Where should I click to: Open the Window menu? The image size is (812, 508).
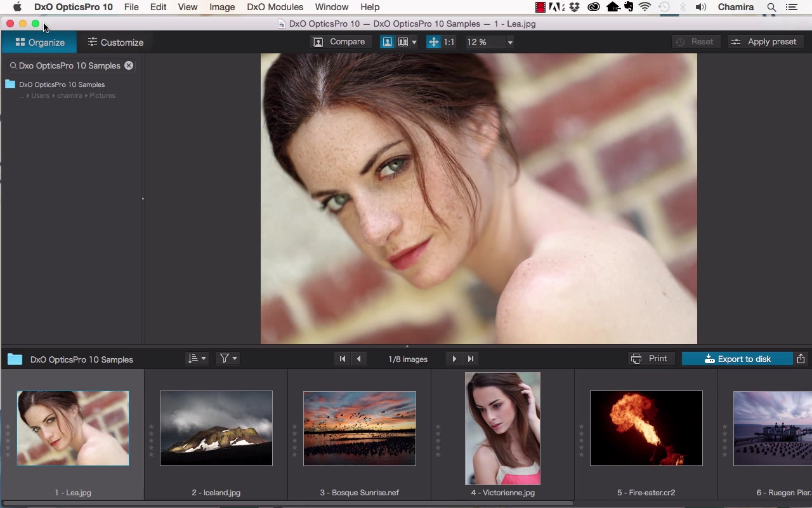(331, 7)
